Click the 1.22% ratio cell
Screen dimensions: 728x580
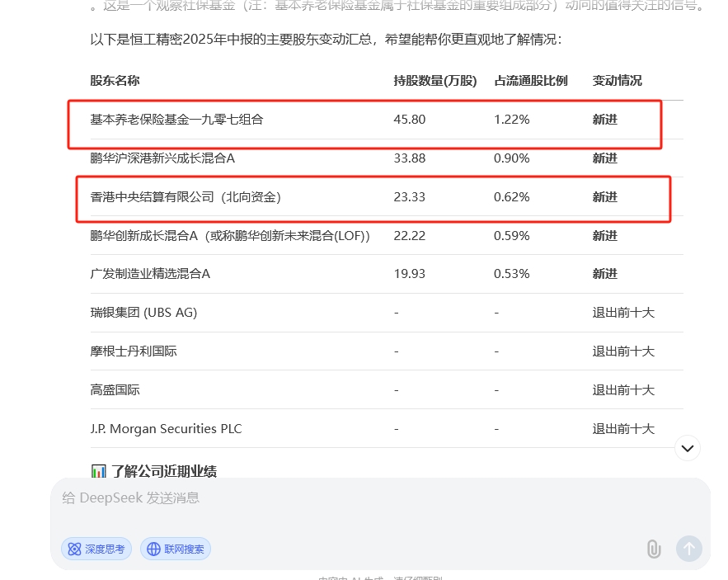[x=512, y=120]
